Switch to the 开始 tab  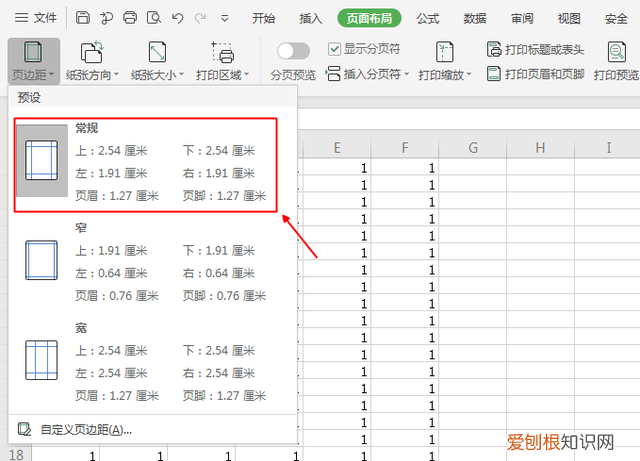click(x=263, y=18)
